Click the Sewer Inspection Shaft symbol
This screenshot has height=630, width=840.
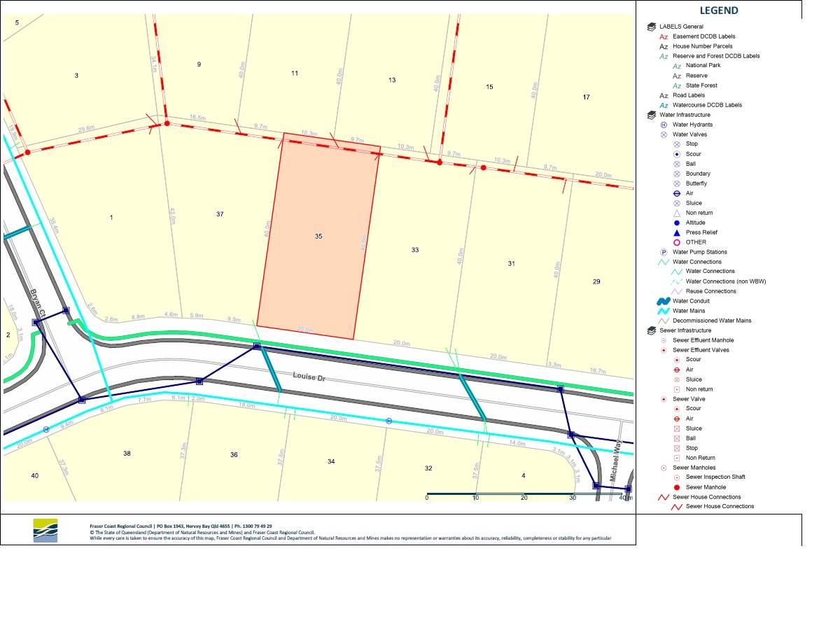(677, 477)
